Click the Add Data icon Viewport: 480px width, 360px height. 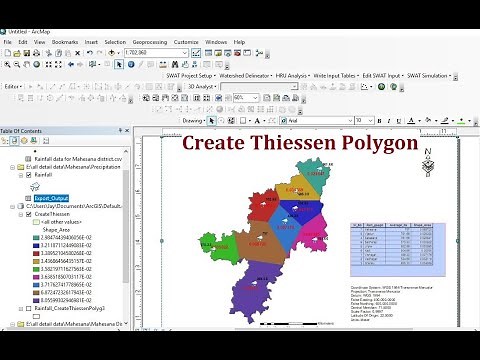[x=112, y=53]
